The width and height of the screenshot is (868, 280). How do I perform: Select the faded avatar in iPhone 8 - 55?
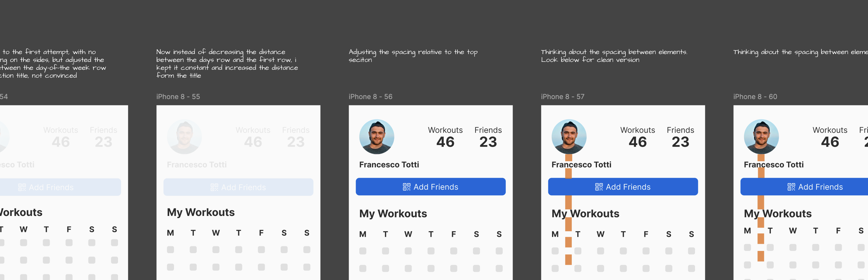point(184,137)
